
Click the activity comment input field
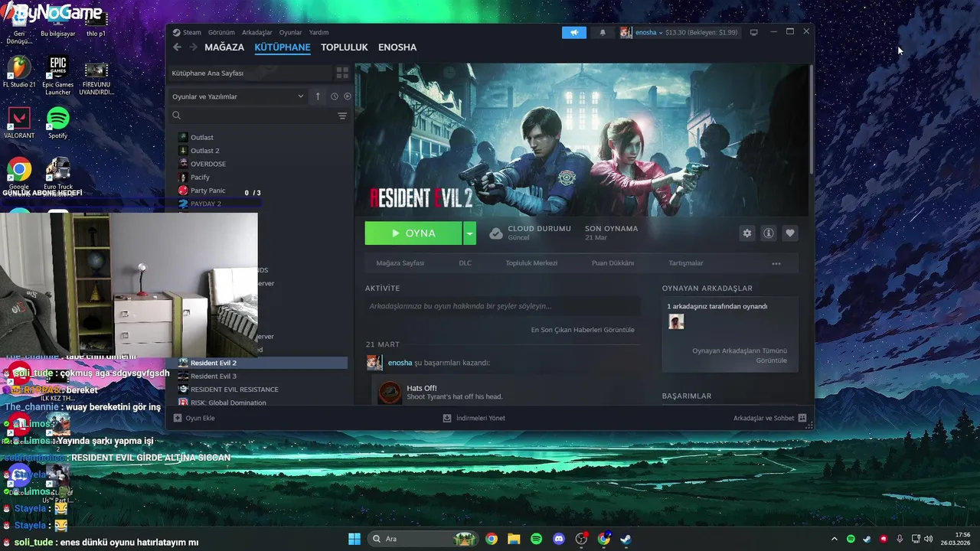(x=502, y=306)
